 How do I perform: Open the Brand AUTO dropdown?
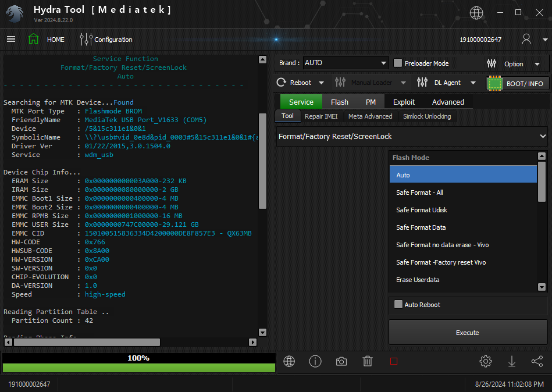click(x=346, y=63)
